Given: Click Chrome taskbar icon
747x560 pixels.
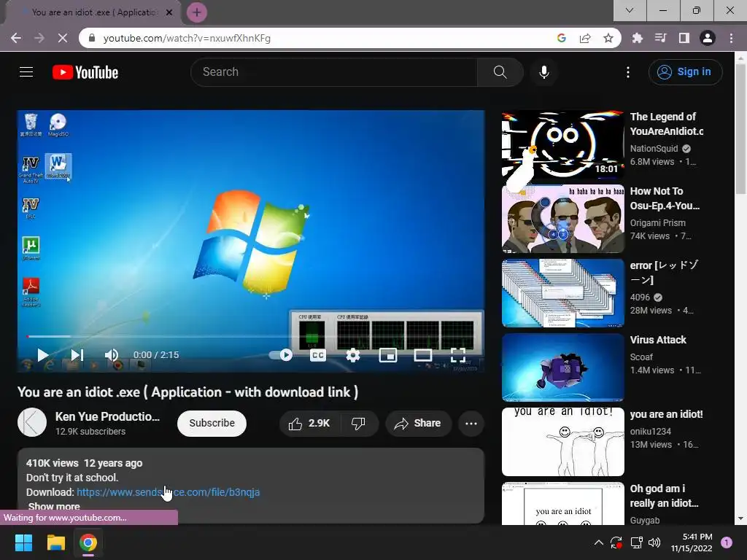Looking at the screenshot, I should pos(88,542).
